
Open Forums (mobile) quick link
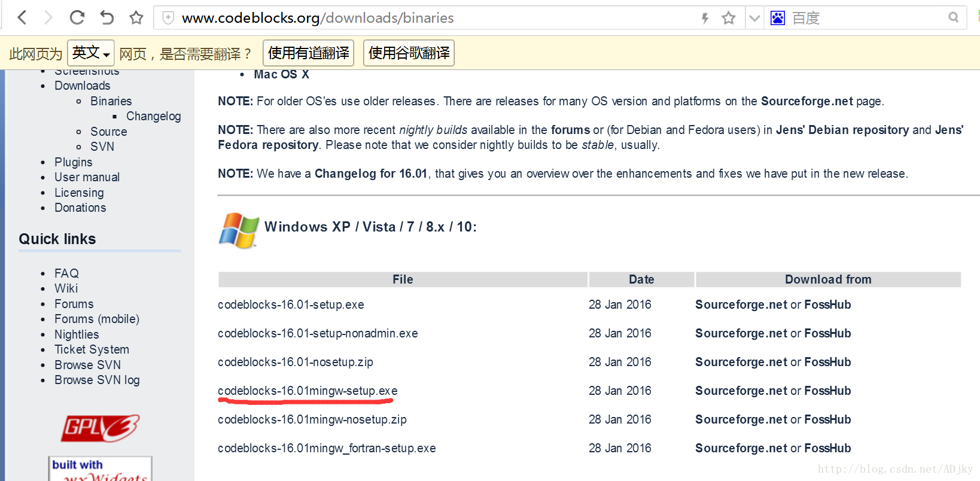(x=97, y=319)
